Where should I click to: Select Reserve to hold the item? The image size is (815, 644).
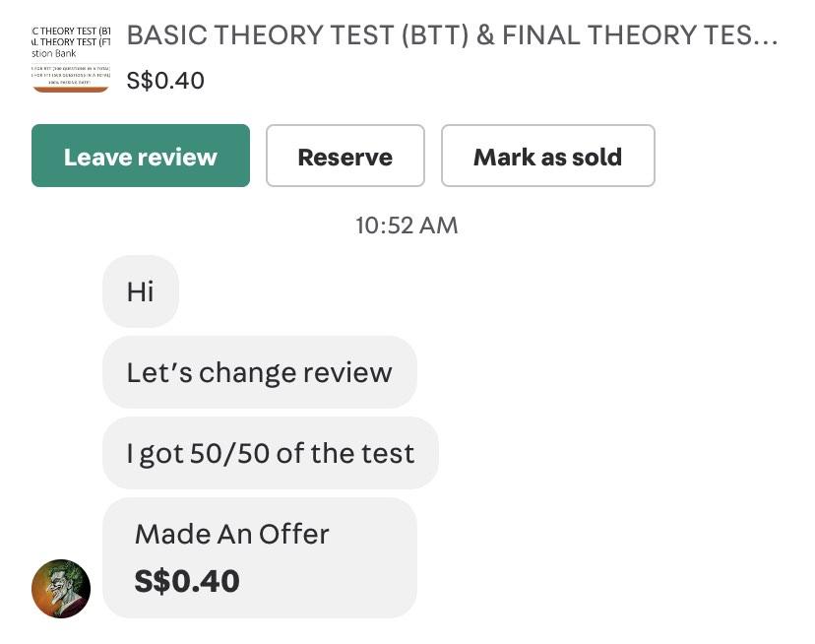[345, 156]
